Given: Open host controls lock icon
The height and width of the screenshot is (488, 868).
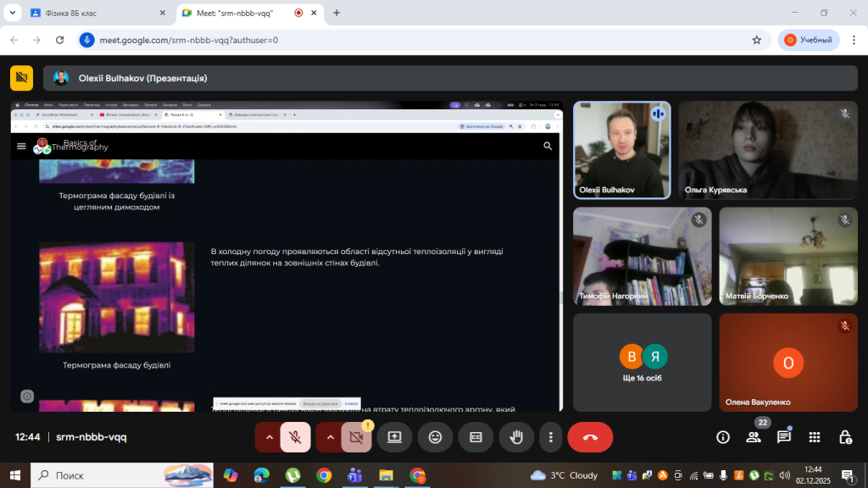Looking at the screenshot, I should [x=845, y=437].
